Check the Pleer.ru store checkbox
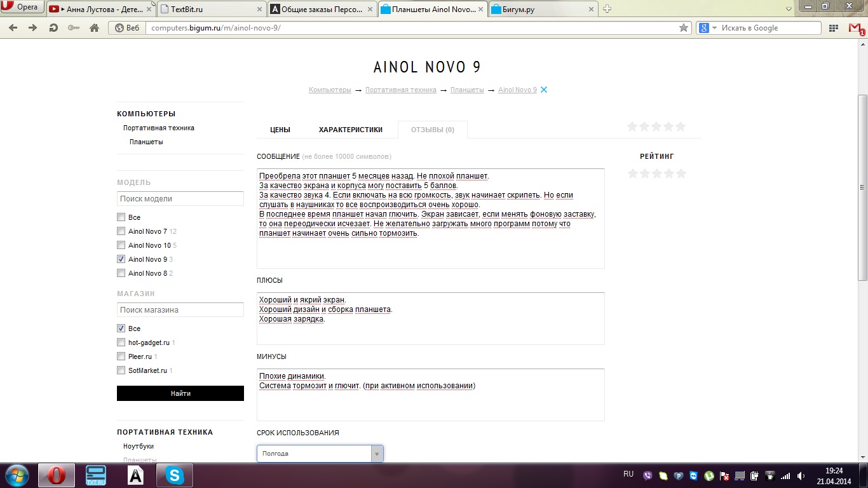 (121, 356)
